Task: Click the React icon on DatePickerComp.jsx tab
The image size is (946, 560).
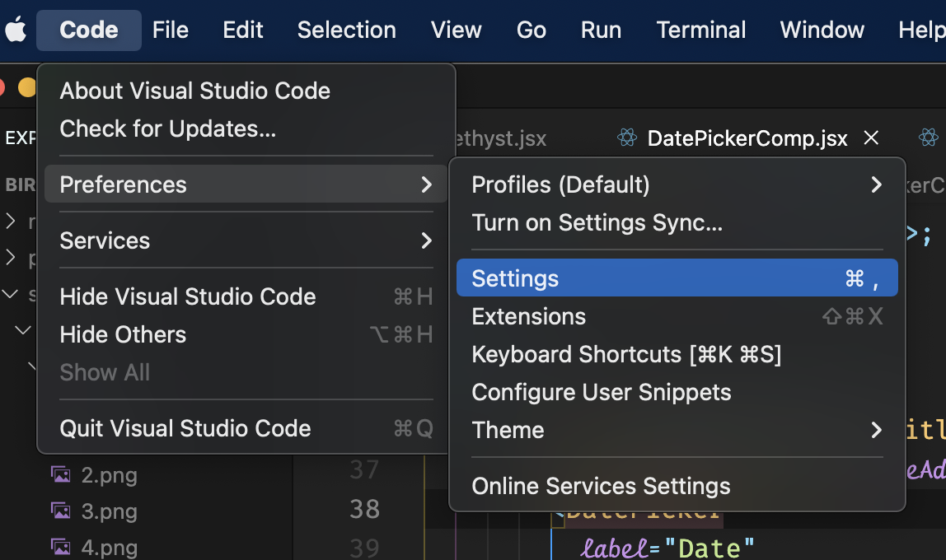Action: point(628,138)
